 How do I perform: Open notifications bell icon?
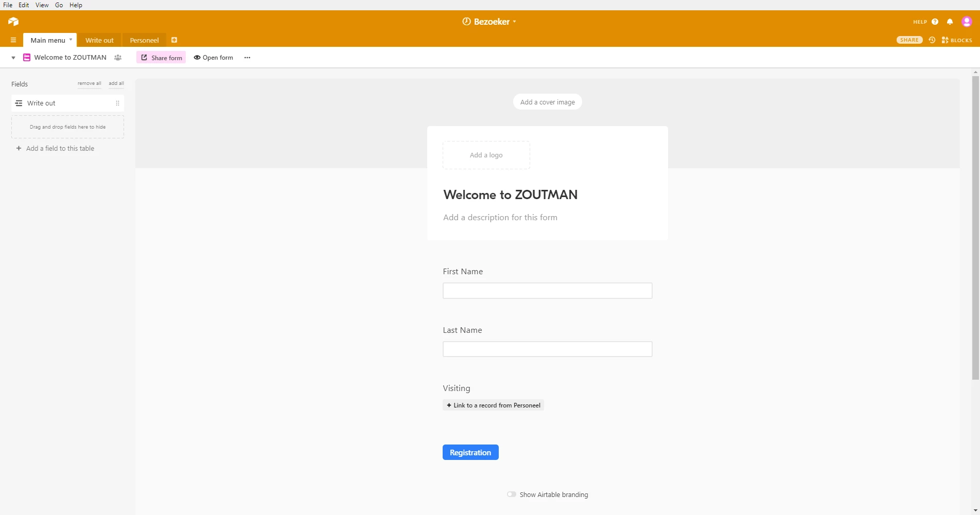[x=950, y=22]
